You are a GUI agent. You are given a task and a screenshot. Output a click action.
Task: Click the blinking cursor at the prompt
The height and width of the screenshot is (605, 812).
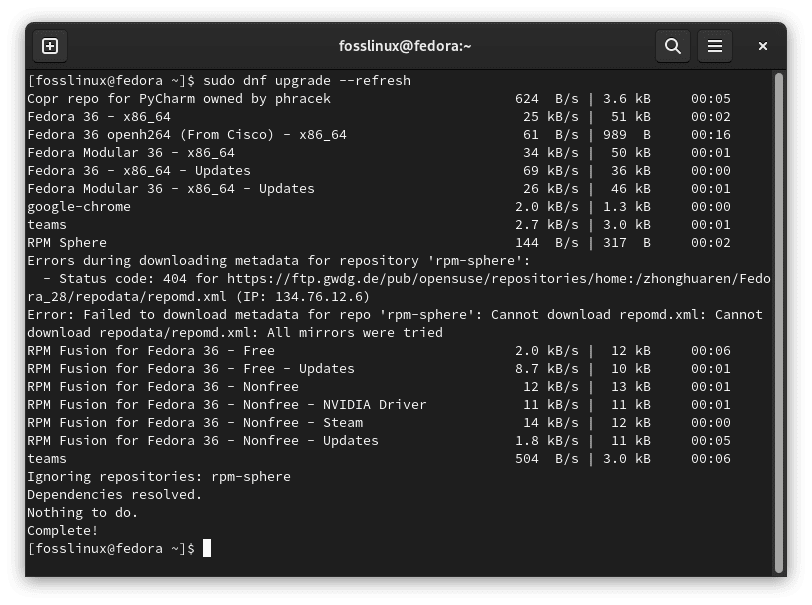click(208, 548)
